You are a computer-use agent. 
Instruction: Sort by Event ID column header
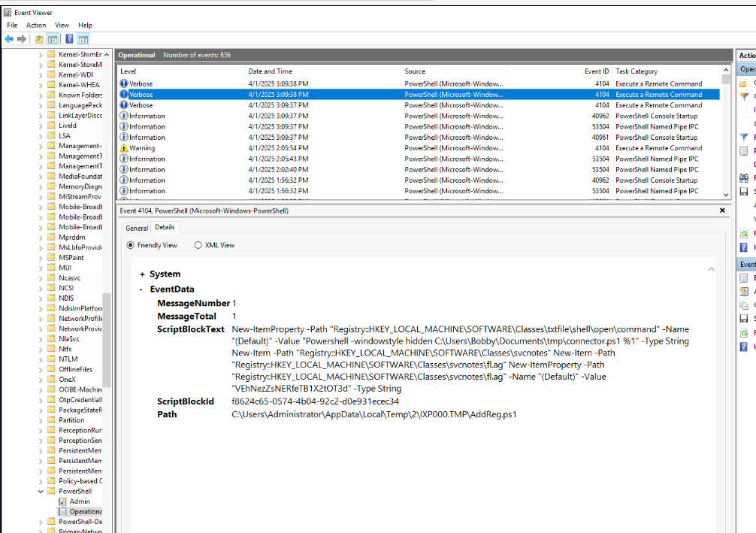click(597, 71)
